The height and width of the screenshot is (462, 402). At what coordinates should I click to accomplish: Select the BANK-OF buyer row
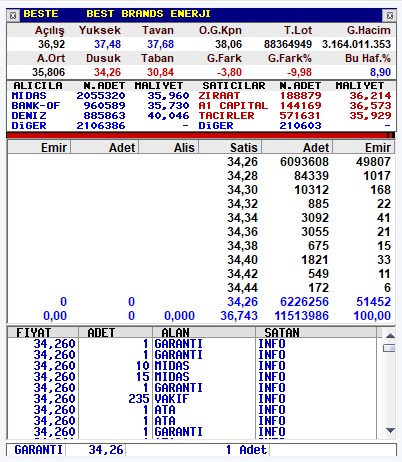101,106
